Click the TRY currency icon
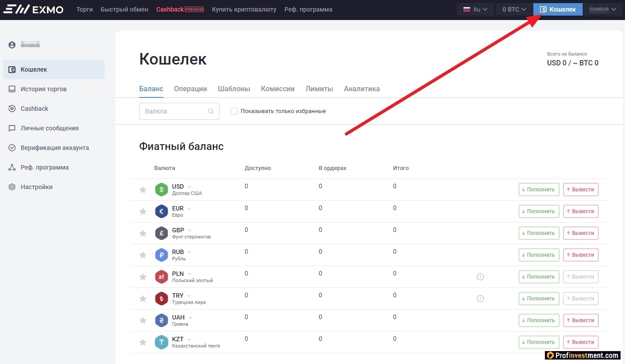This screenshot has width=625, height=364. 161,299
